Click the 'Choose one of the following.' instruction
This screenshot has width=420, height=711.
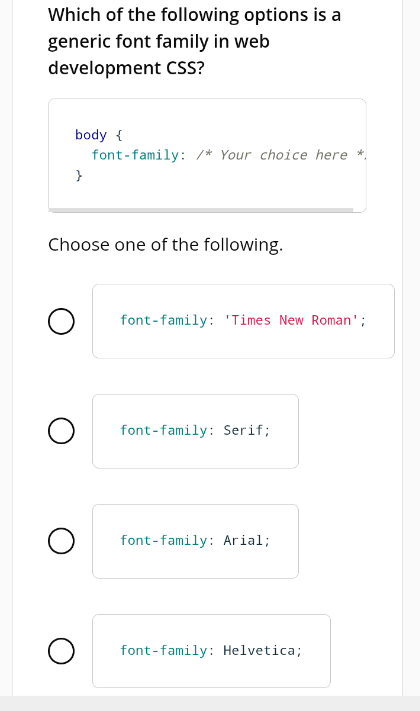click(x=166, y=245)
